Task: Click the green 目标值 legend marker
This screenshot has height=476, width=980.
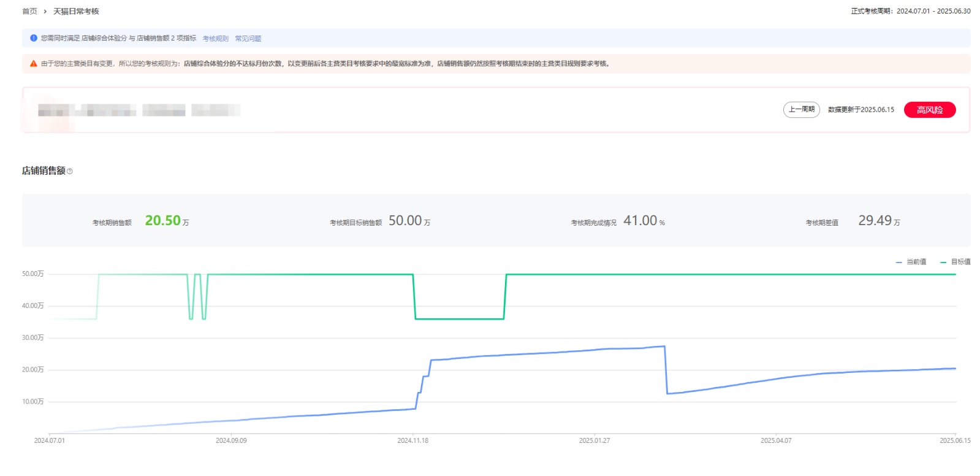Action: (943, 262)
